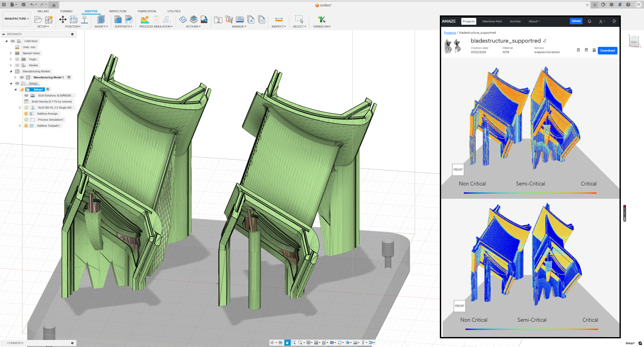The width and height of the screenshot is (644, 347).
Task: Click the notification bell in AMAIZE
Action: coord(589,21)
